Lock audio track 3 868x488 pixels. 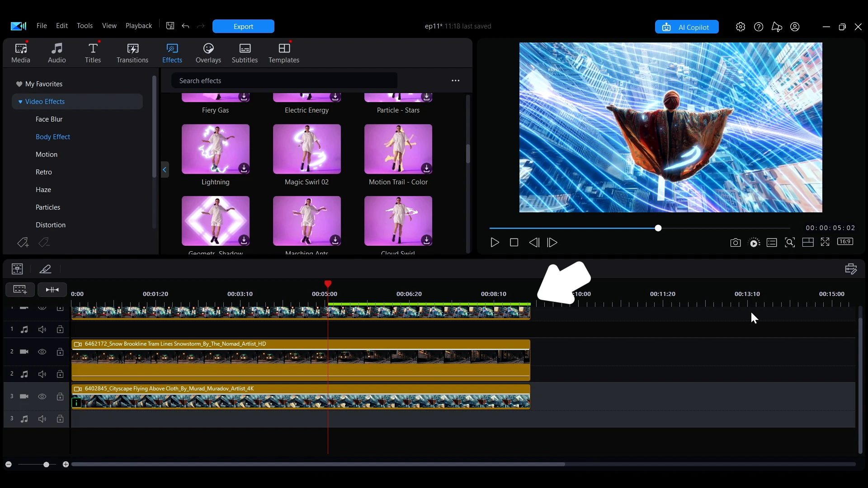pos(60,419)
